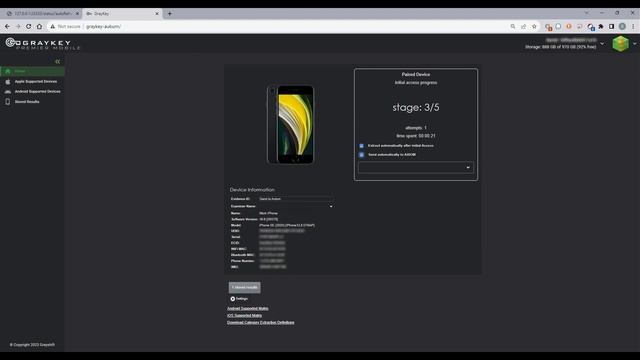Open the dropdown in Paired Device panel
Screen dimensions: 640x360
[x=416, y=167]
